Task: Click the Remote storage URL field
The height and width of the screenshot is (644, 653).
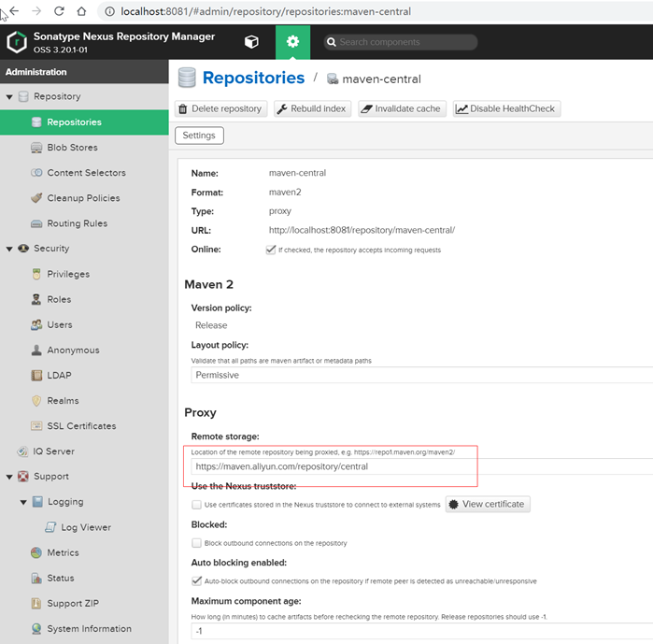Action: pos(422,466)
